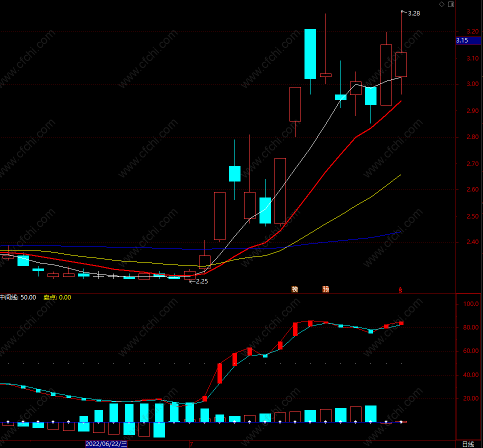Open the 预 forecast marker
Image resolution: width=483 pixels, height=448 pixels.
[325, 289]
